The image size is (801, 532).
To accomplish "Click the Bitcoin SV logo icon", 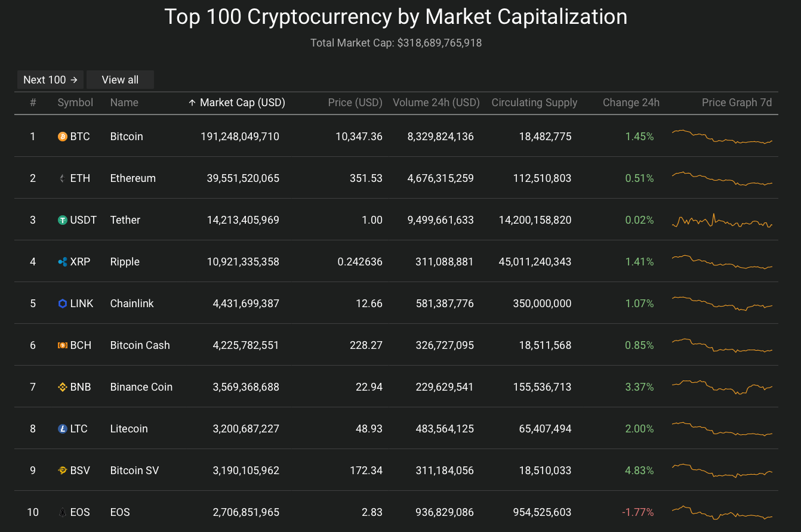I will 63,471.
